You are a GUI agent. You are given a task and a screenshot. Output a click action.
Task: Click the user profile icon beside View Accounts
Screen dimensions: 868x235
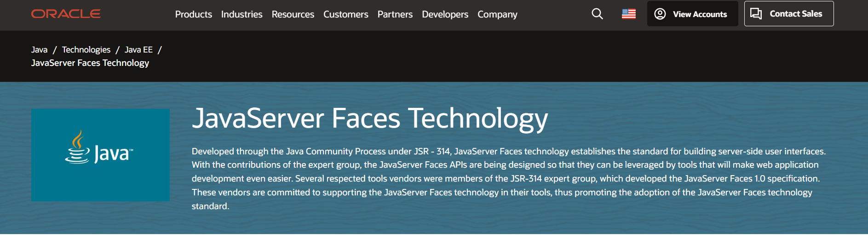(x=660, y=14)
